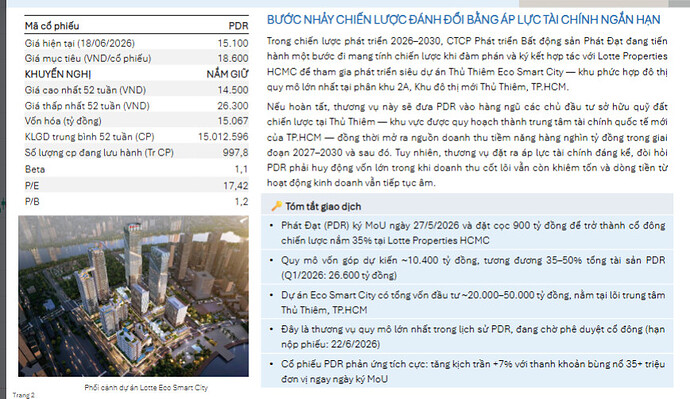This screenshot has width=690, height=399.
Task: Select bullet 'Đây là thương vụ quy mô lớn nhất'
Action: pos(473,337)
